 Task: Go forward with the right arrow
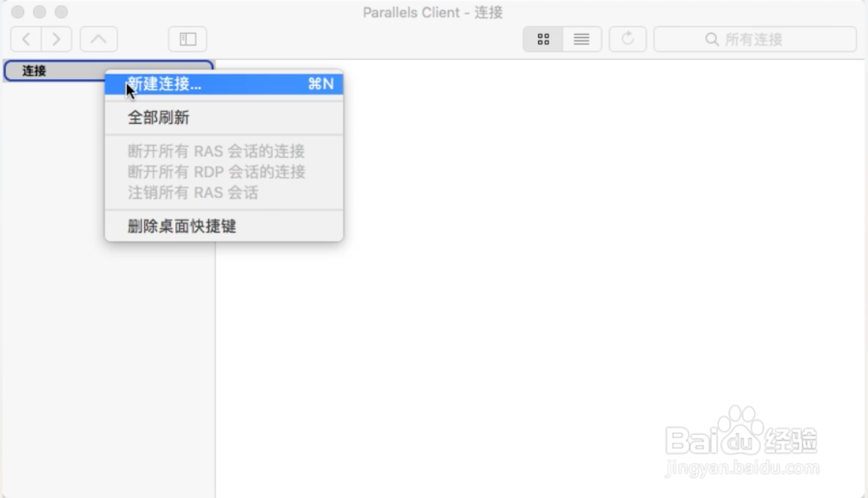point(56,39)
